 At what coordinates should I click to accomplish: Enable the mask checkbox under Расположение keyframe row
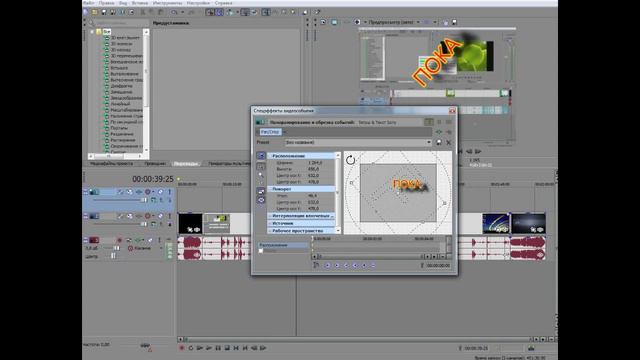tap(261, 251)
